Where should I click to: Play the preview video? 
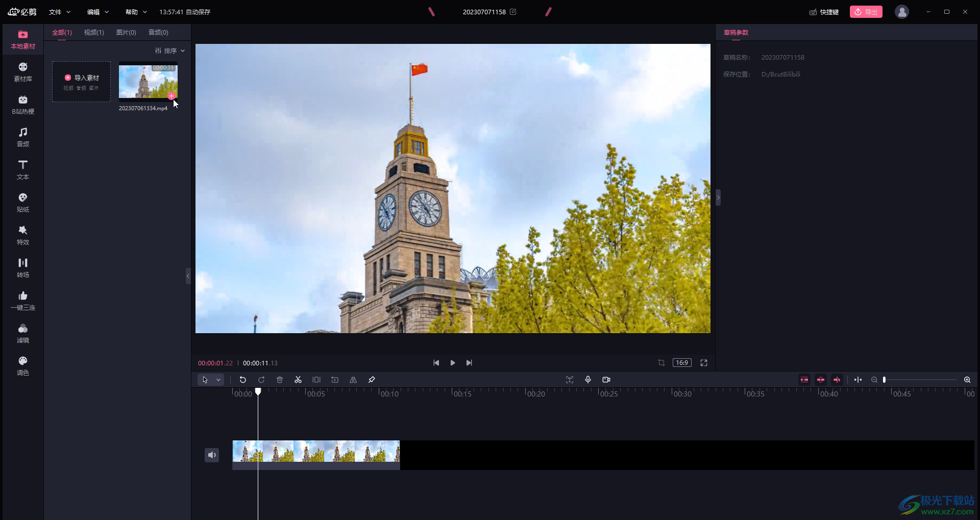tap(453, 363)
